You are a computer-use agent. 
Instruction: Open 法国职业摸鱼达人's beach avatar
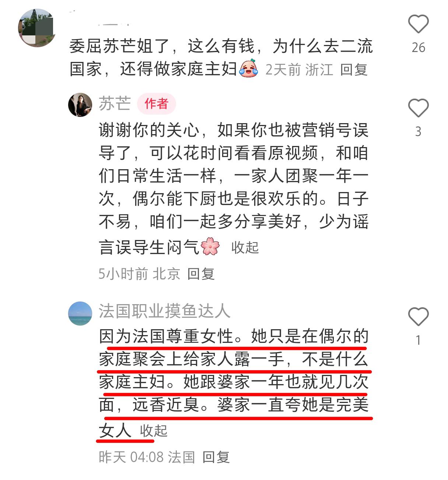click(80, 313)
